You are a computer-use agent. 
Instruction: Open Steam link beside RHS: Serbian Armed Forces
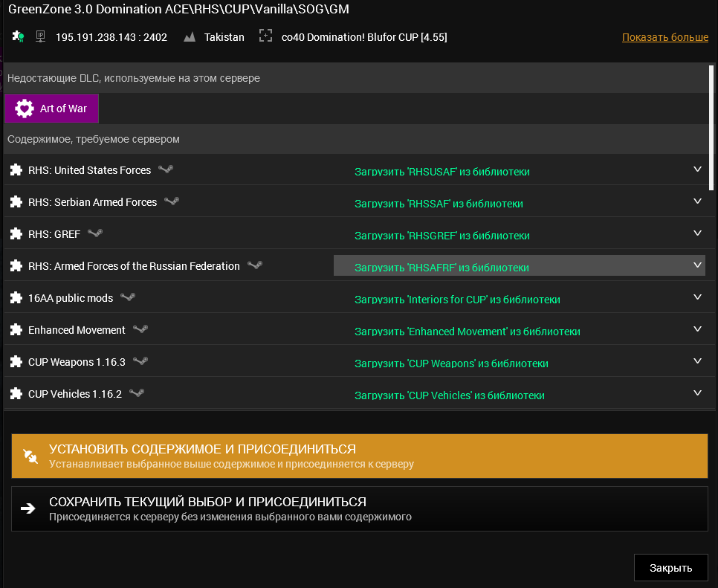[x=172, y=201]
